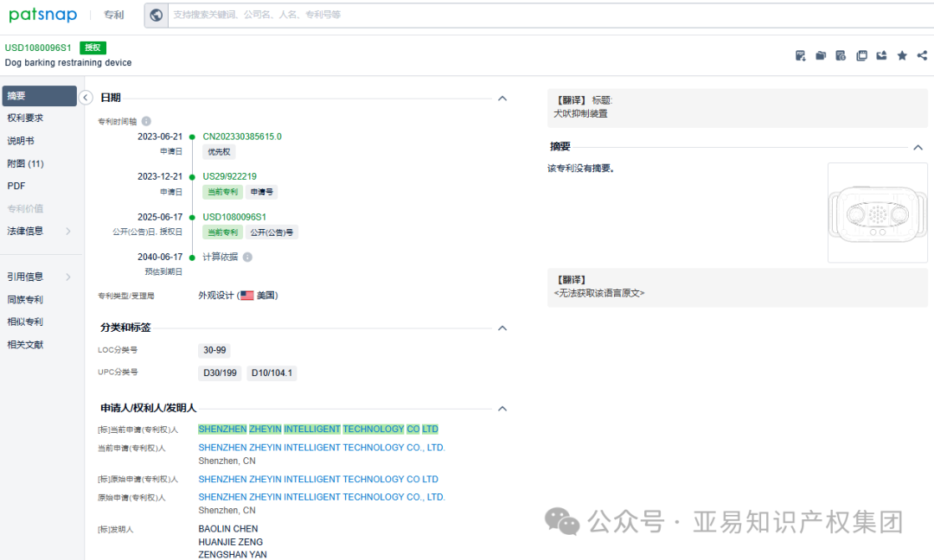Viewport: 934px width, 560px height.
Task: Open application number US29/922219
Action: (230, 176)
